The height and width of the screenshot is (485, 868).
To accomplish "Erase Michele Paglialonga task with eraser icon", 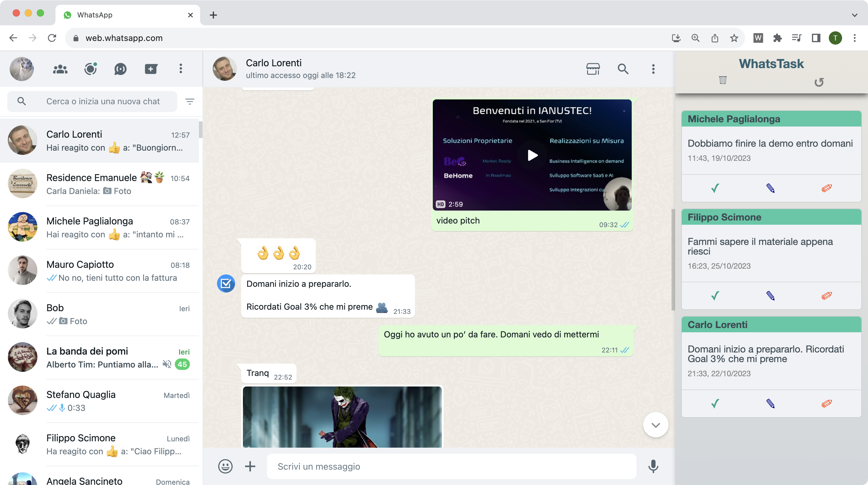I will coord(826,188).
